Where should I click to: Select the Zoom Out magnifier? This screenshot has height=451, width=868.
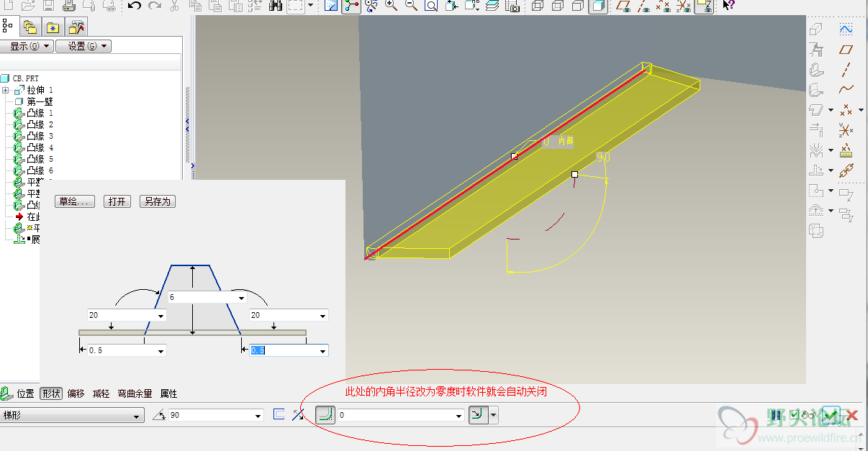(x=411, y=6)
